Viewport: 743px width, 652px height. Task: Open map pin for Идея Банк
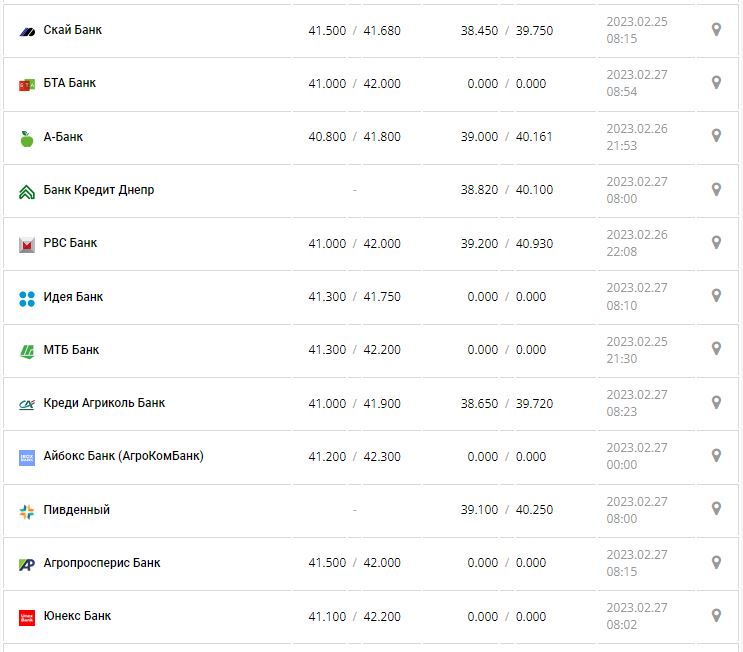pos(716,296)
